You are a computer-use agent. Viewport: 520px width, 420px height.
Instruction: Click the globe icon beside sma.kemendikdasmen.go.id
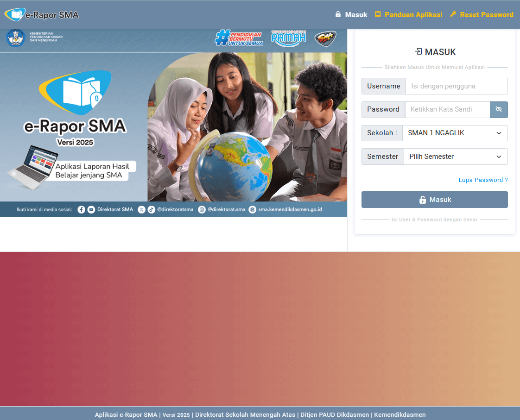coord(253,210)
